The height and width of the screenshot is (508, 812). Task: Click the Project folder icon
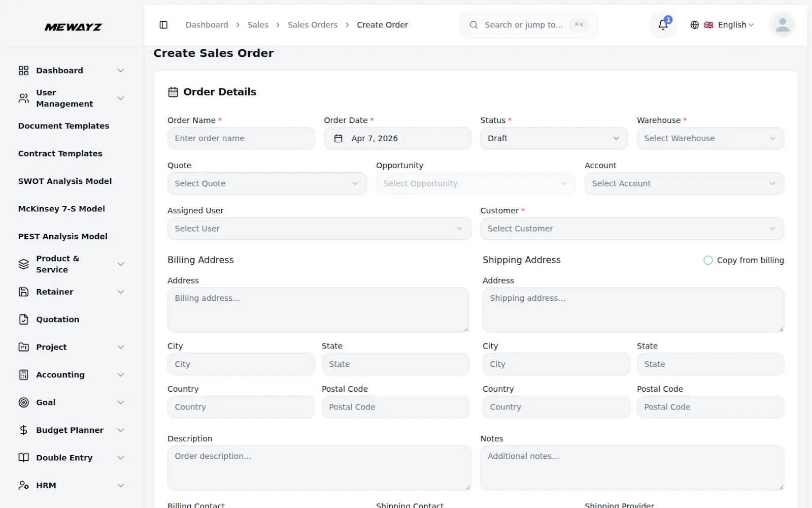tap(24, 347)
